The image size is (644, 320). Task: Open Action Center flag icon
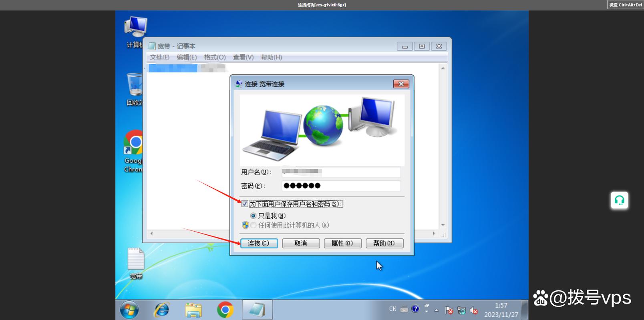(449, 310)
